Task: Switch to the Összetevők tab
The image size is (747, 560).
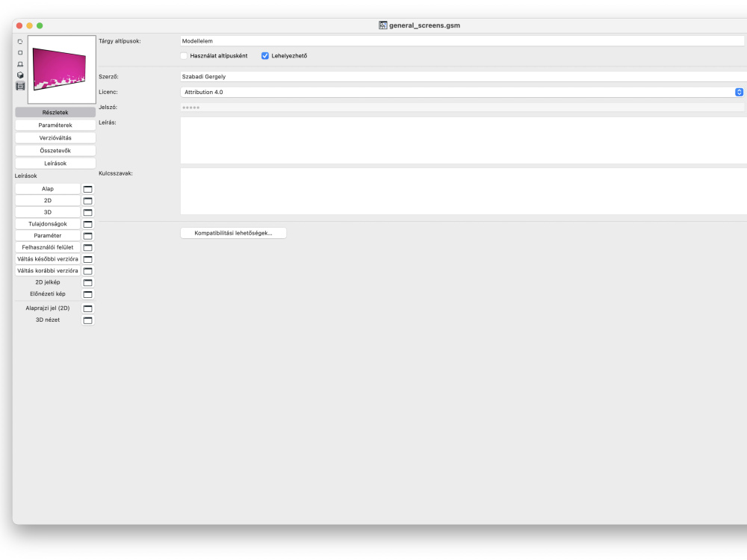Action: (x=55, y=151)
